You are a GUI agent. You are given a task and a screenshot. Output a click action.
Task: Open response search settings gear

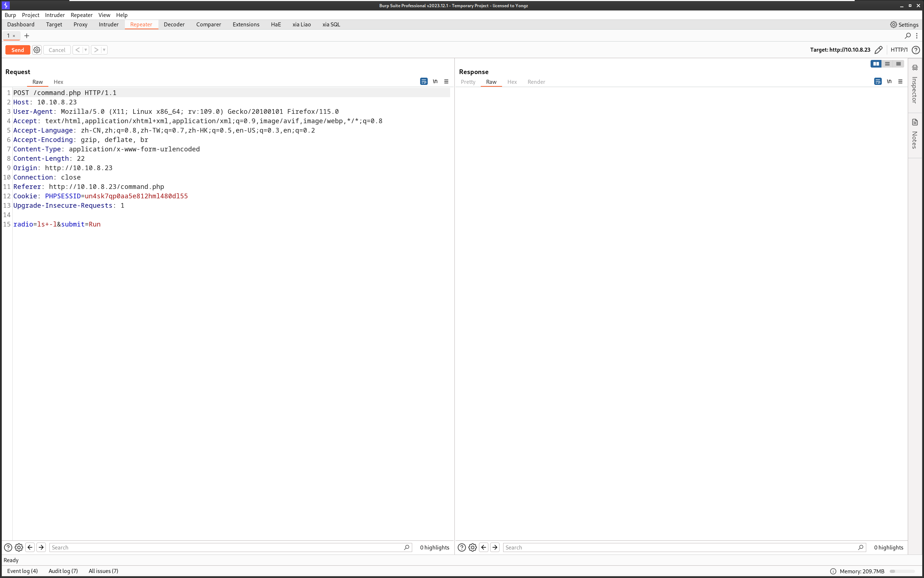point(473,547)
